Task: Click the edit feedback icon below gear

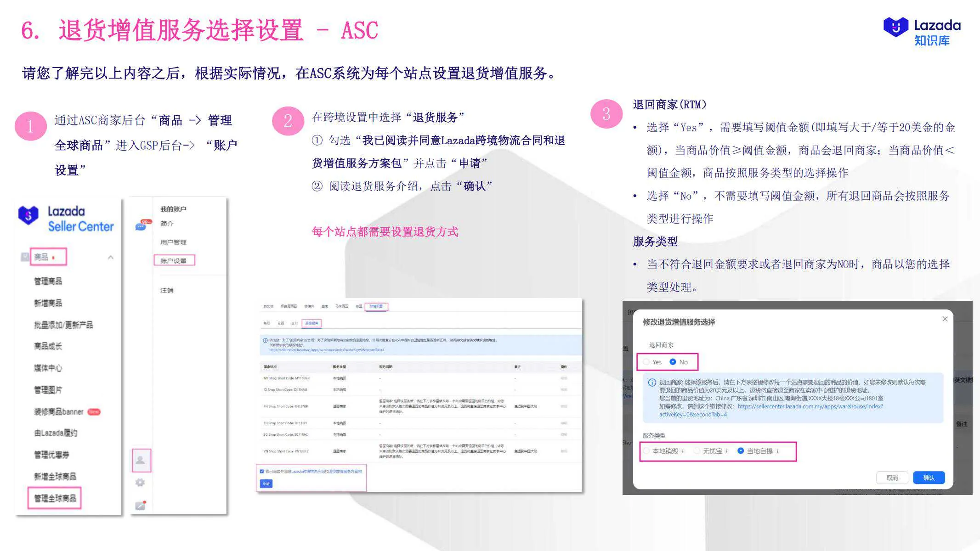Action: click(140, 506)
